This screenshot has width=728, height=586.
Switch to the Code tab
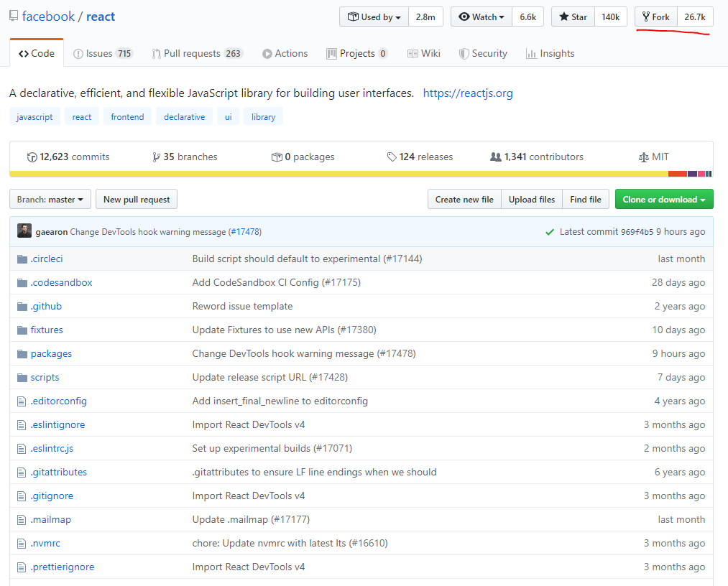37,53
